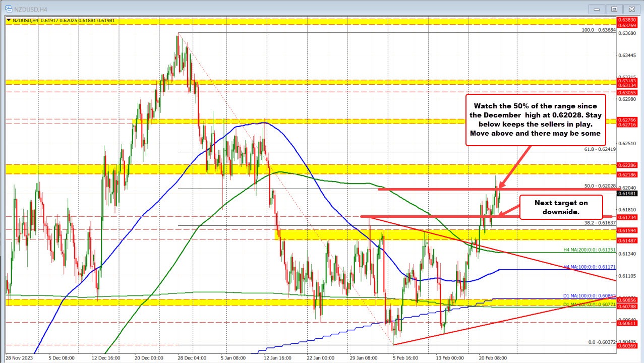This screenshot has width=644, height=363.
Task: Click the NZDUSD,H4 OHLC header text
Action: (x=63, y=20)
